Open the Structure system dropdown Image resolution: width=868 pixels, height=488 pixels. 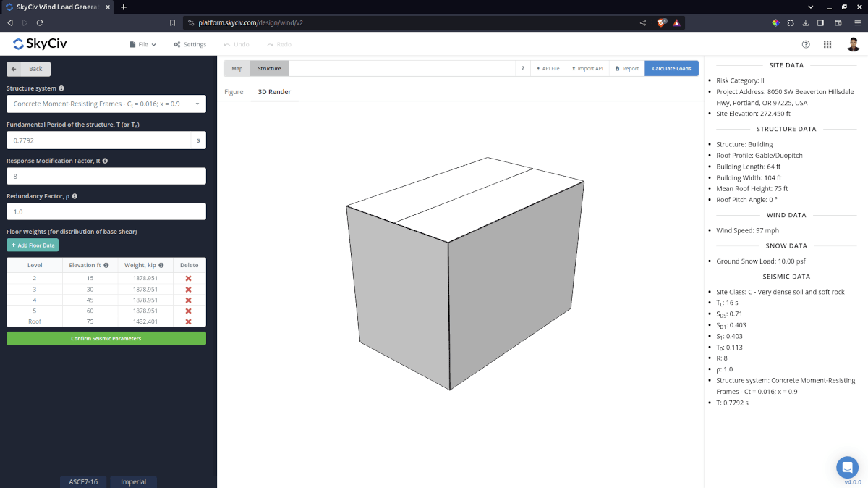(x=106, y=104)
